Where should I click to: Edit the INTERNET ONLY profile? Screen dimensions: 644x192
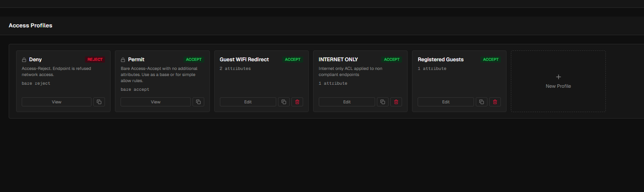(347, 102)
